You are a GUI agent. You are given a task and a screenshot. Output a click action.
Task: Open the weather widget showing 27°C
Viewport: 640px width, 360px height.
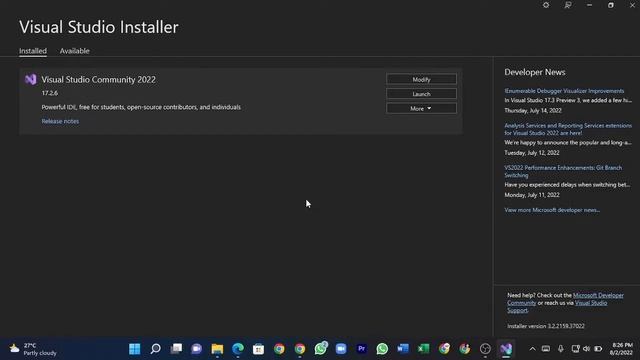(x=33, y=349)
